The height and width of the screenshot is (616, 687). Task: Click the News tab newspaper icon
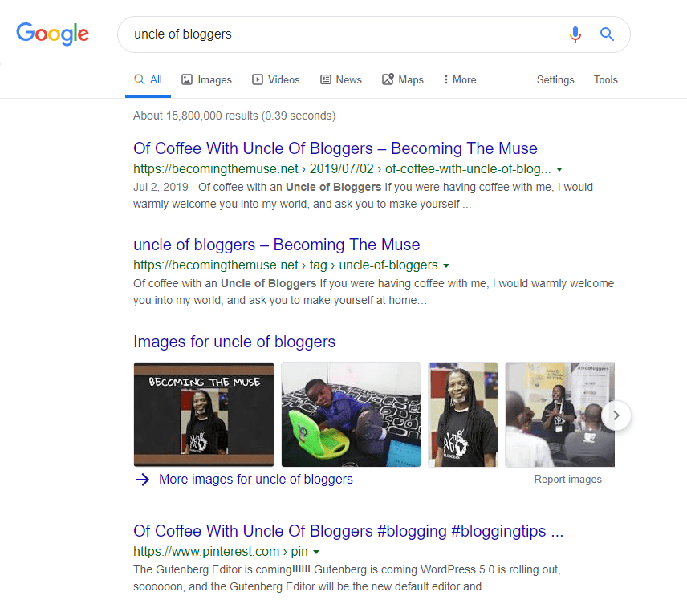coord(324,79)
